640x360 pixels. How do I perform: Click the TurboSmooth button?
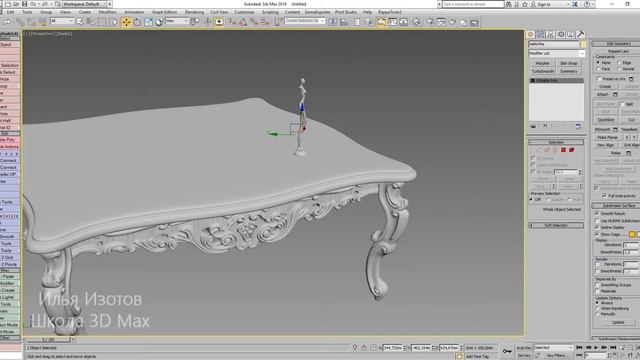pyautogui.click(x=543, y=71)
